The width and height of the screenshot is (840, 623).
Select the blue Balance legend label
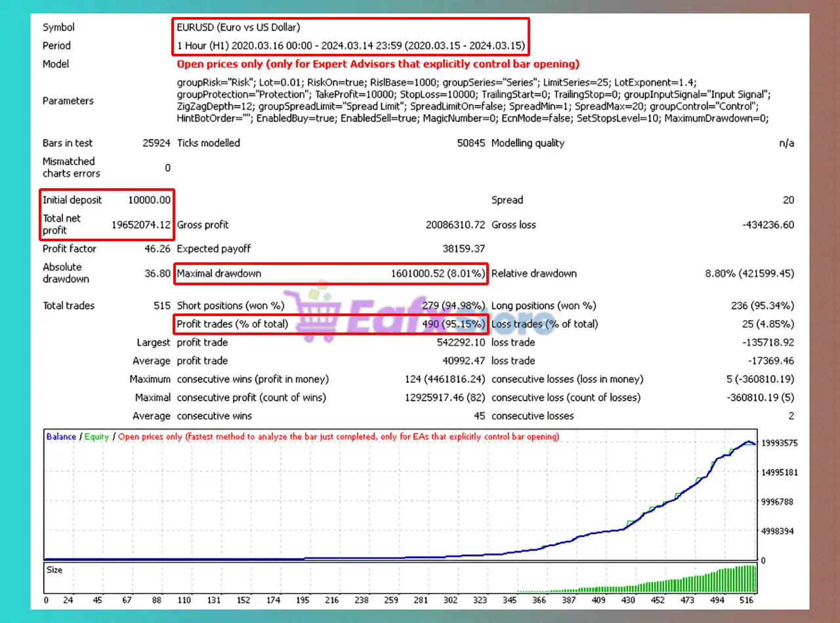click(61, 437)
